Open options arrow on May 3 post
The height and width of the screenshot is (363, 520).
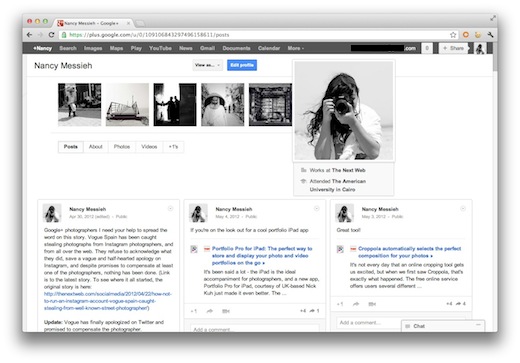click(463, 209)
